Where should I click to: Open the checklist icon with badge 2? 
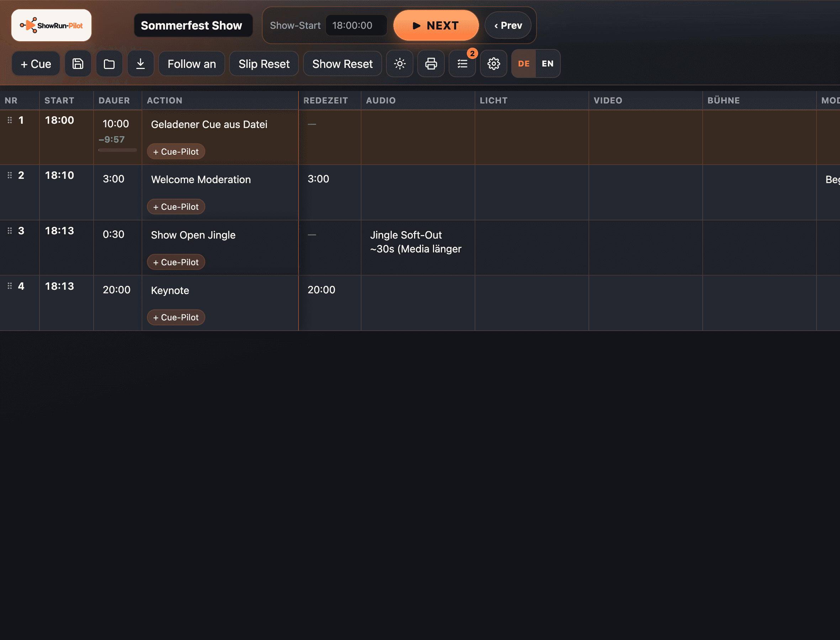[x=462, y=64]
